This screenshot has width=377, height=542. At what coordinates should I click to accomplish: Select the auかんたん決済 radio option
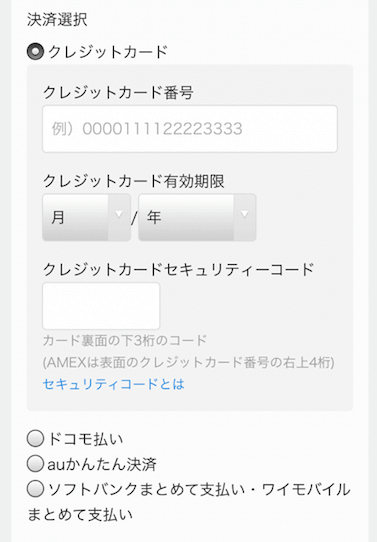[x=35, y=464]
